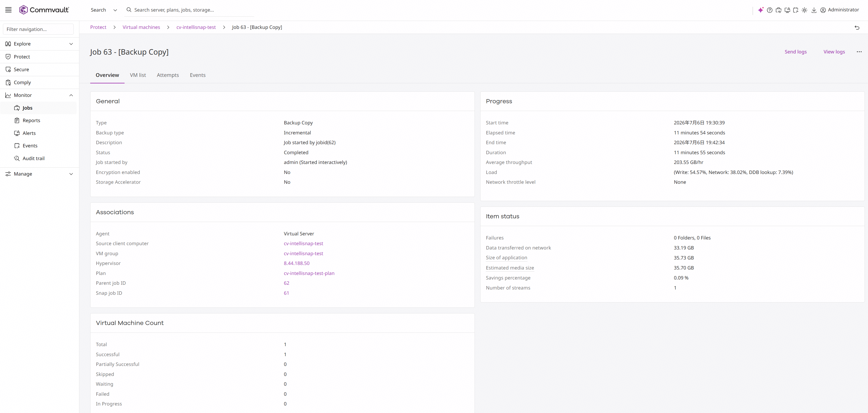The height and width of the screenshot is (413, 868).
Task: Click the Administrator account name
Action: tap(843, 10)
